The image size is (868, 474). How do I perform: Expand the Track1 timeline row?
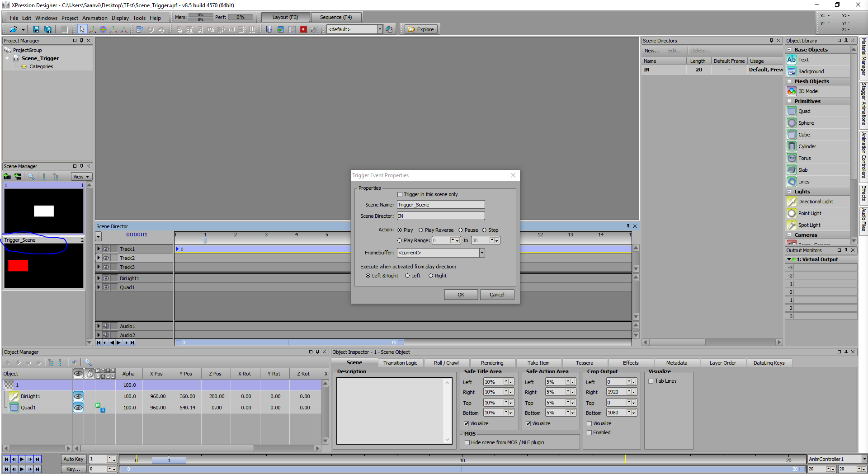point(99,249)
